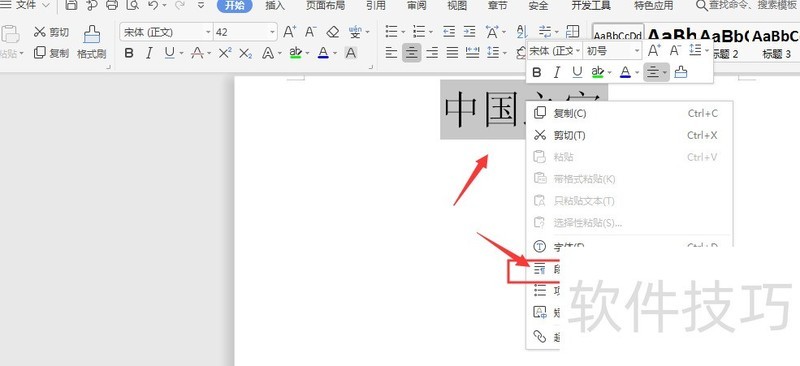The height and width of the screenshot is (366, 800).
Task: Click mini toolbar font color A button
Action: pos(625,73)
